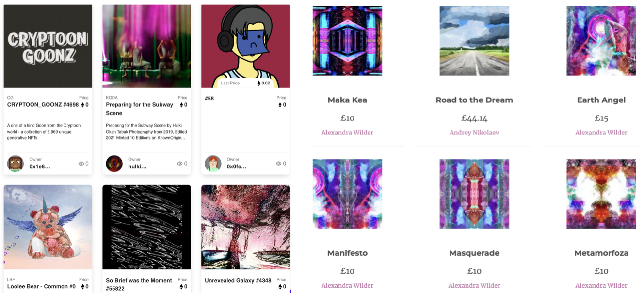The width and height of the screenshot is (644, 301).
Task: Click the hulki owner avatar
Action: 114,164
